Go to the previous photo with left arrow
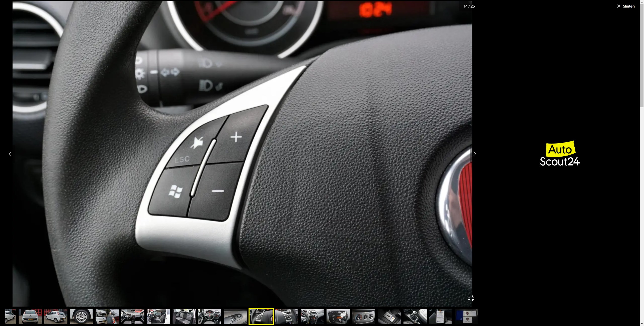Image resolution: width=644 pixels, height=326 pixels. [x=10, y=154]
